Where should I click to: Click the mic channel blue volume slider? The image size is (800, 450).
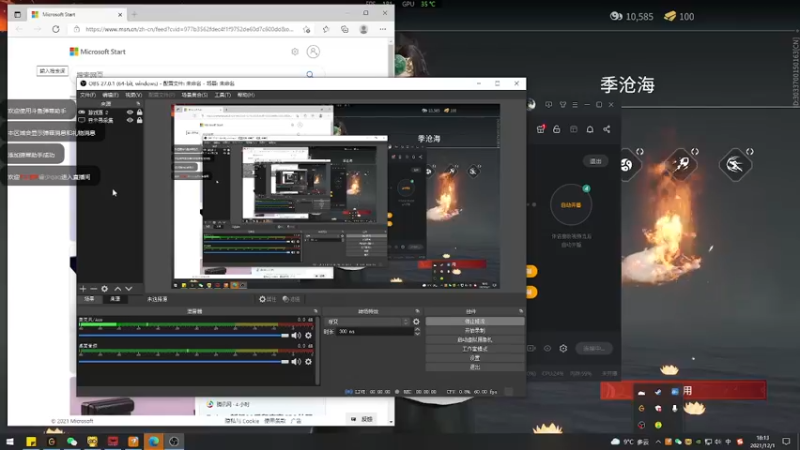tap(184, 335)
